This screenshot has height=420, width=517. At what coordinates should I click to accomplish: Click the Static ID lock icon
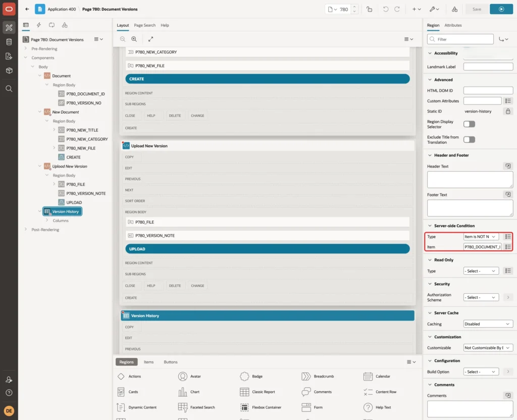click(x=508, y=111)
